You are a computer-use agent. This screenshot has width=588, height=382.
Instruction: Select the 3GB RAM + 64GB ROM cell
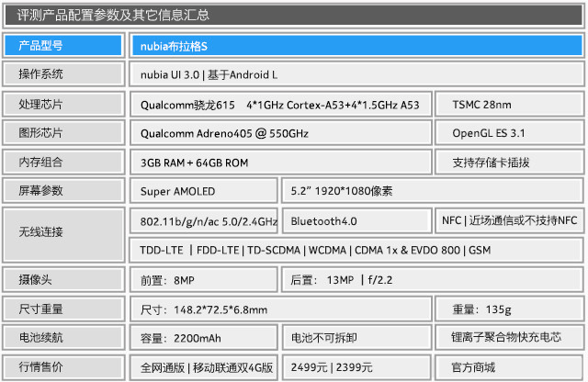(279, 163)
